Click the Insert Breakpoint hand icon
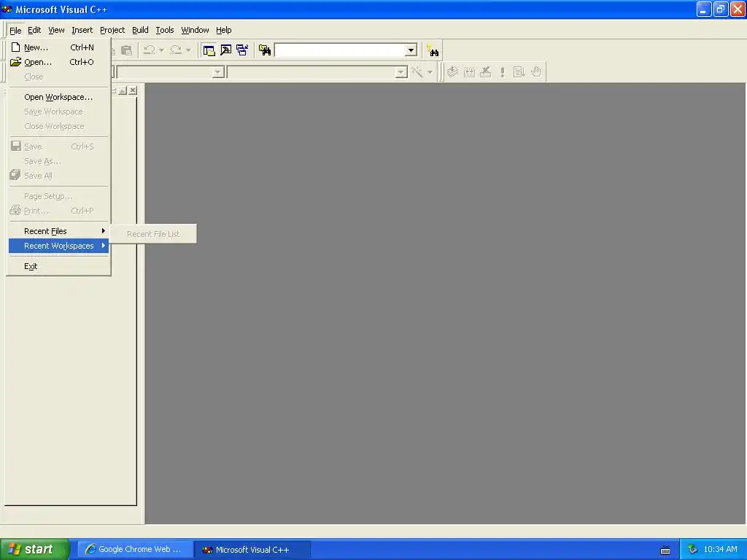747x560 pixels. (x=536, y=72)
